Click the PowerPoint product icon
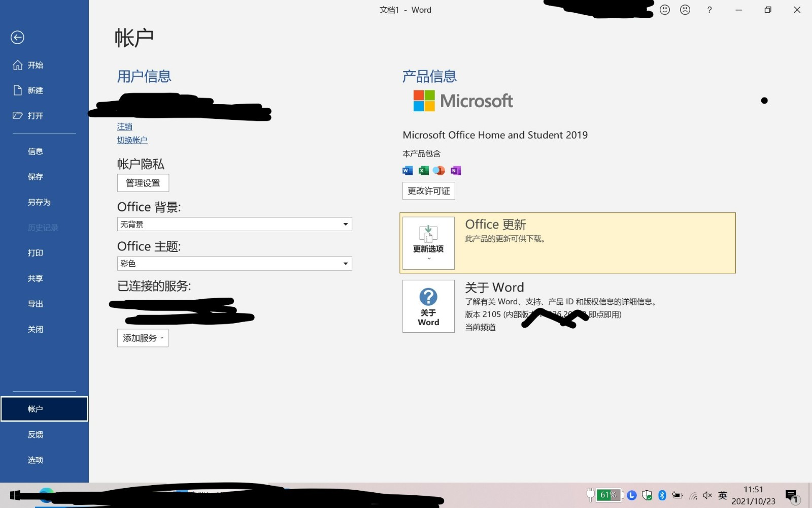Screen dimensions: 812x508 click(439, 171)
